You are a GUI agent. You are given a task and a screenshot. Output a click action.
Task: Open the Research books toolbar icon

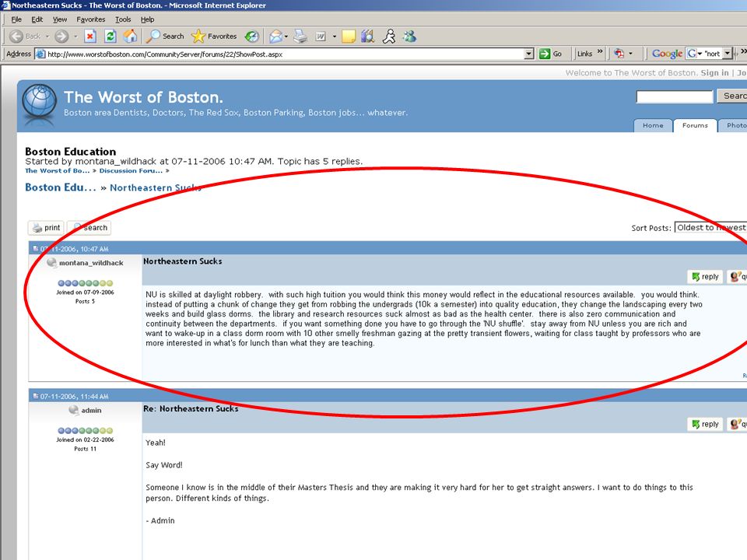tap(368, 37)
